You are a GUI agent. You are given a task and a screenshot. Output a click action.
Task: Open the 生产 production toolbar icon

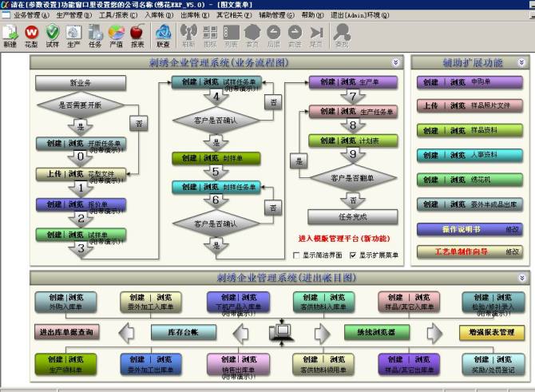pyautogui.click(x=73, y=35)
